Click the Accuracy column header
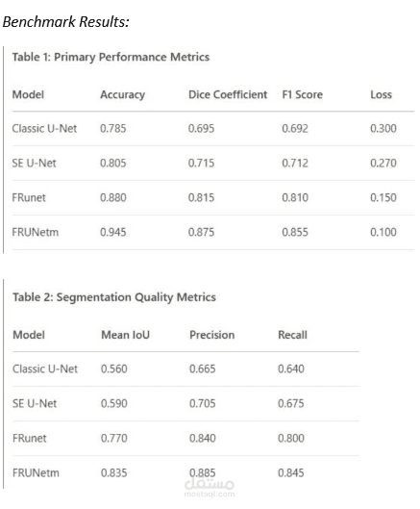 click(x=123, y=95)
